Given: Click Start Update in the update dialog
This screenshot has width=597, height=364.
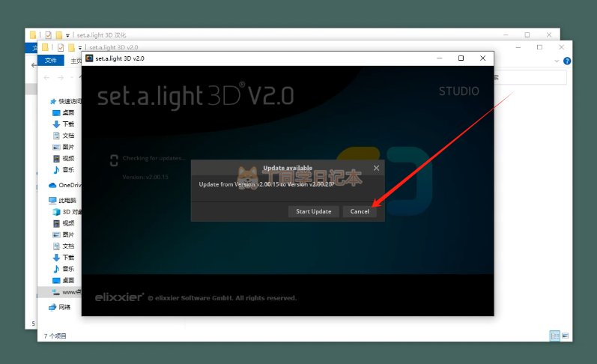Looking at the screenshot, I should point(314,211).
